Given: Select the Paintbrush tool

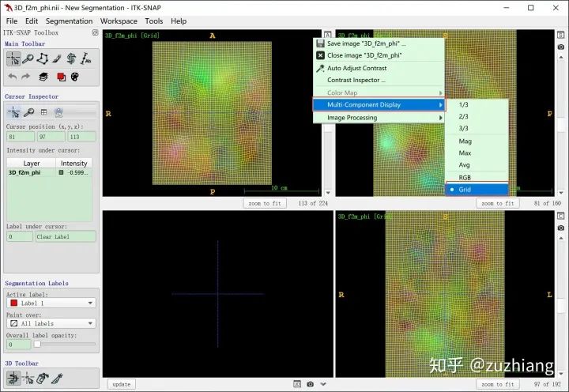Looking at the screenshot, I should click(57, 58).
